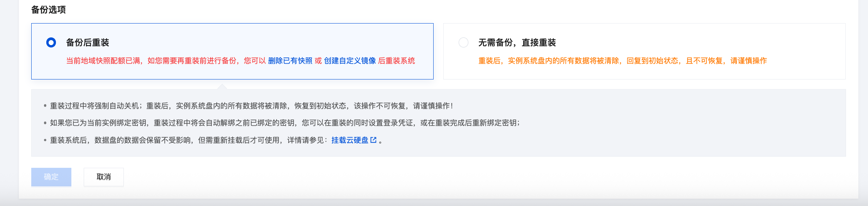Open the 删除已有快照 link
The image size is (868, 206).
(x=290, y=61)
